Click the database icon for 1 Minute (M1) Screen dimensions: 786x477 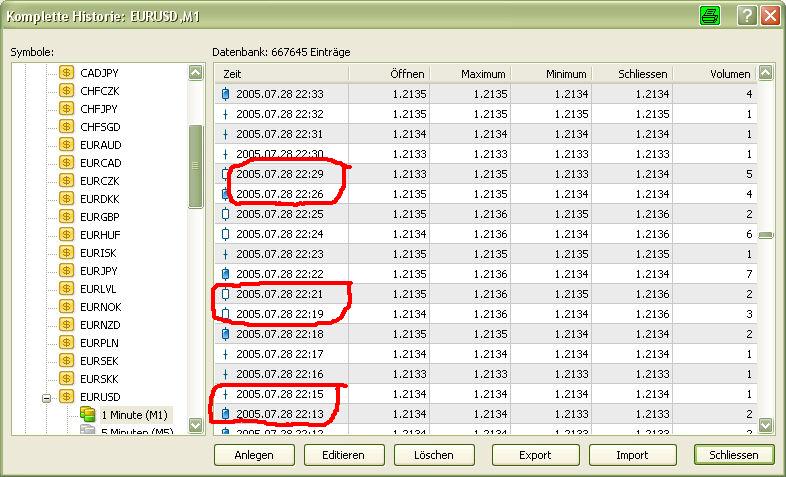[87, 414]
